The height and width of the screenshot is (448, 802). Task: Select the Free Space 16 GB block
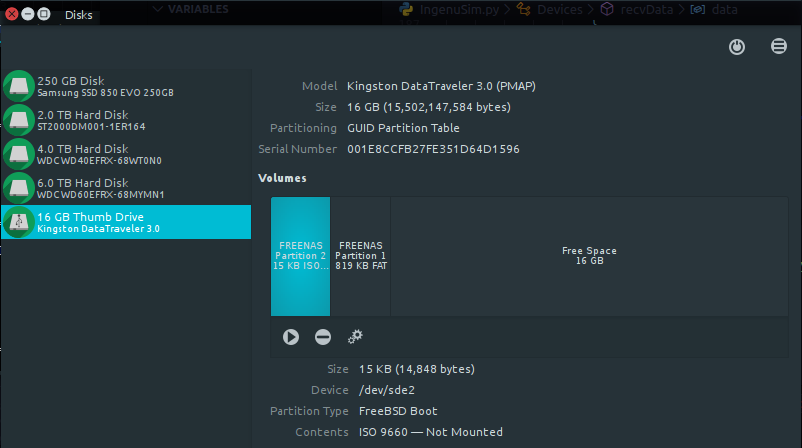(x=589, y=256)
